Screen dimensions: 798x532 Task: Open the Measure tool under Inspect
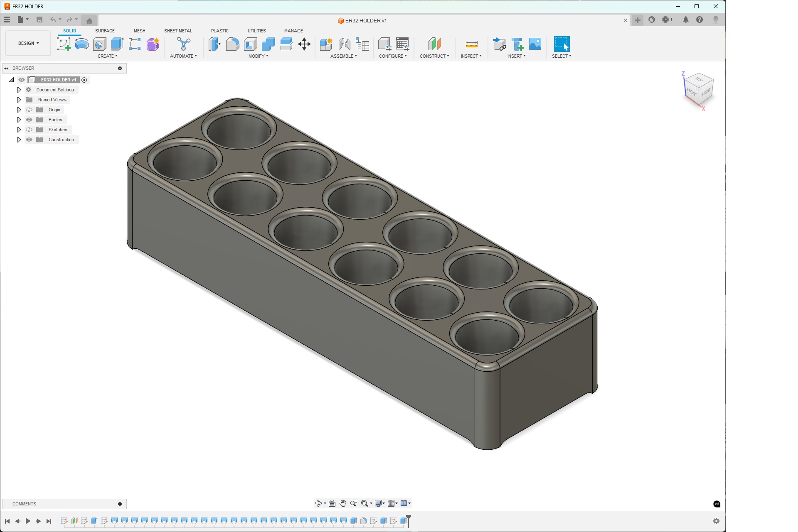coord(471,44)
